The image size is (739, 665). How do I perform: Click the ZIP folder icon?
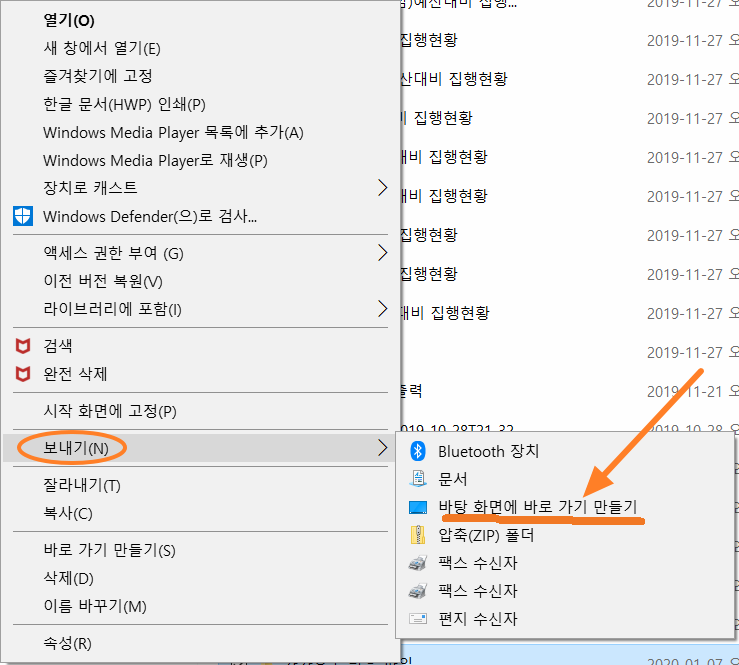tap(418, 535)
